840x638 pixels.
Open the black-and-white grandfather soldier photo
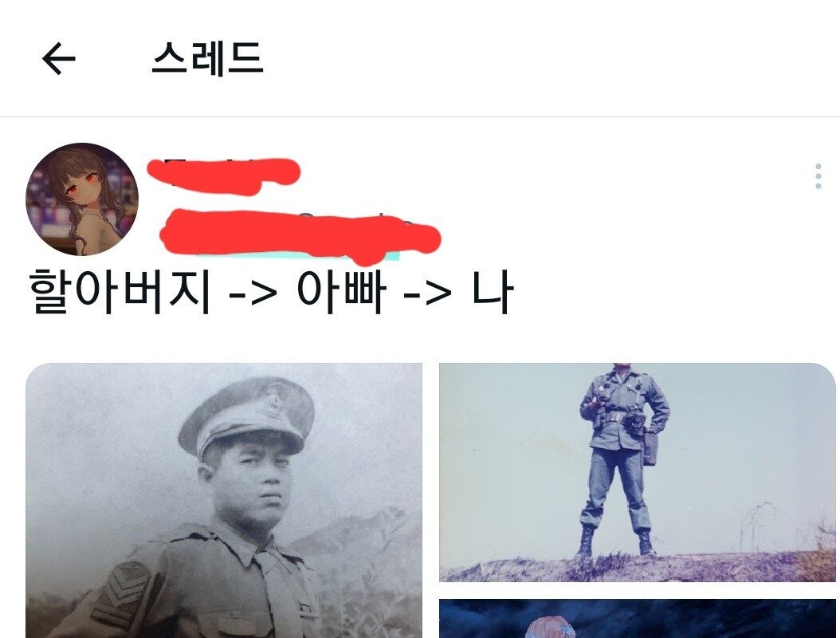tap(224, 500)
